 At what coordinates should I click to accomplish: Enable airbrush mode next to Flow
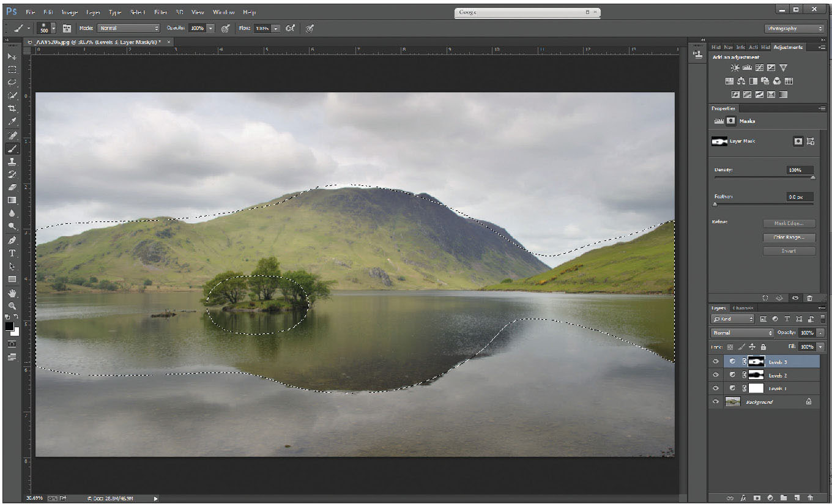(x=290, y=28)
